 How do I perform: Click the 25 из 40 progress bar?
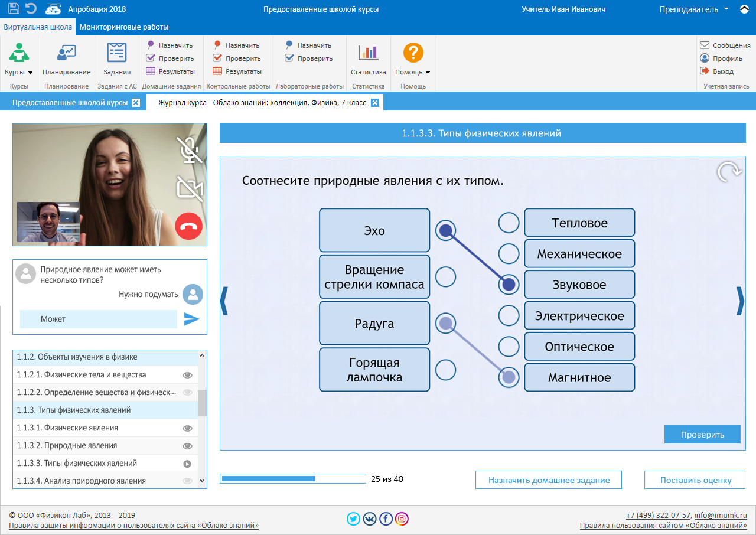[x=293, y=478]
